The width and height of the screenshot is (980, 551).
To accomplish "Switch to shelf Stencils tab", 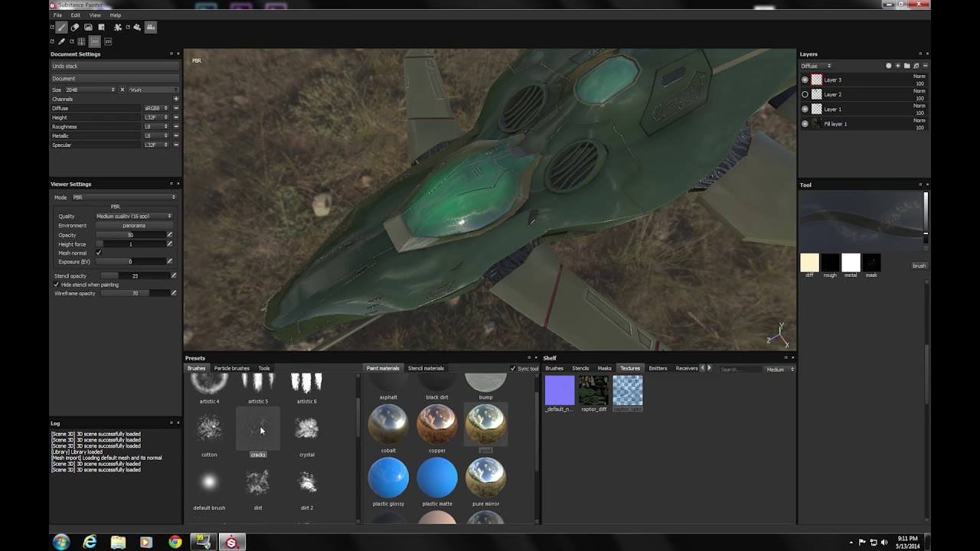I will 580,369.
